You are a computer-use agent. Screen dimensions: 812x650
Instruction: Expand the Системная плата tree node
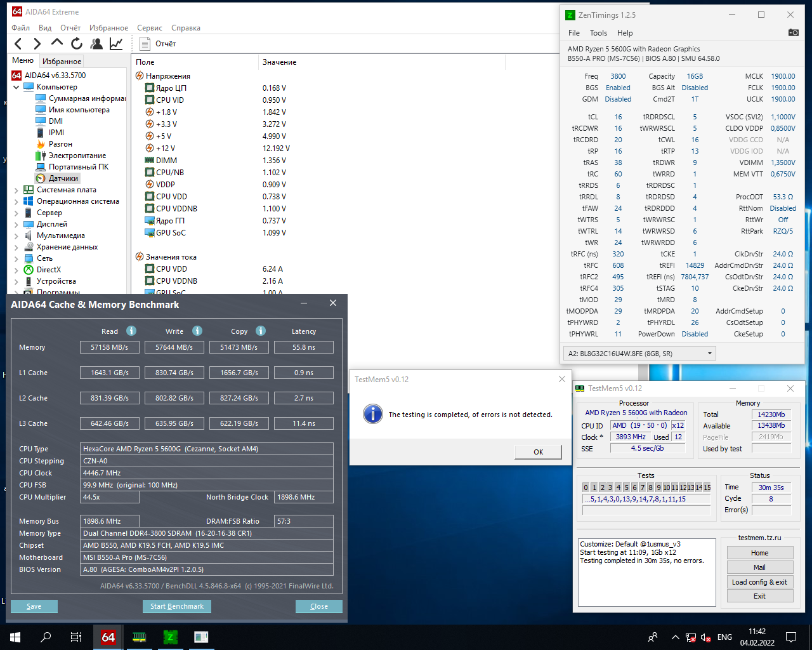pyautogui.click(x=16, y=190)
